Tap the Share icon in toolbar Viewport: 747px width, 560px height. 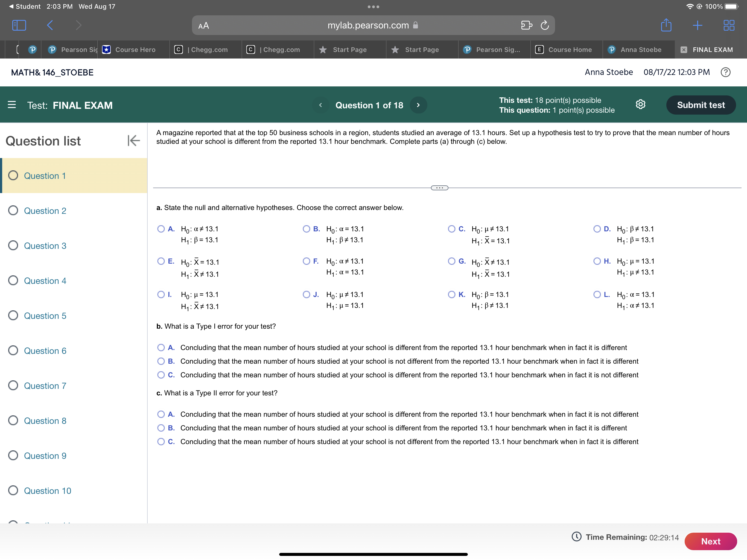(666, 25)
